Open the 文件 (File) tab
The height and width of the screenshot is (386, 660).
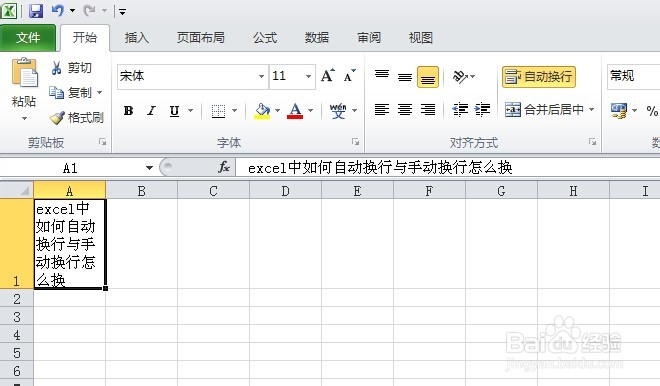coord(28,38)
